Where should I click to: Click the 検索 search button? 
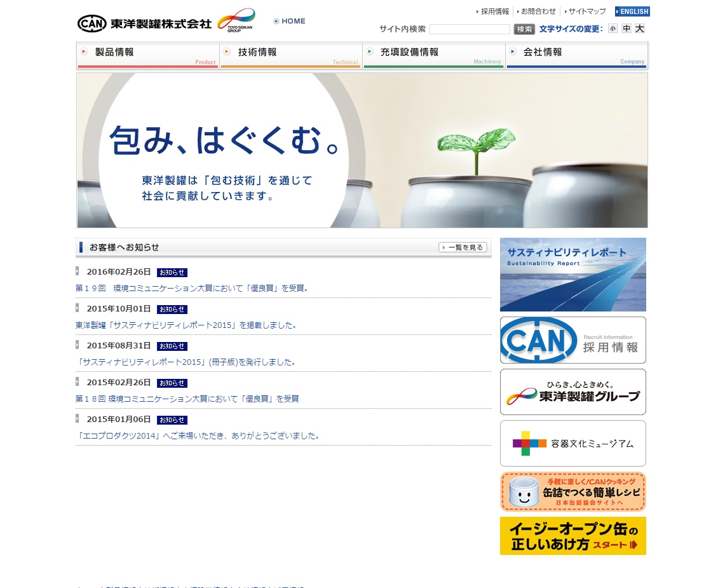point(524,29)
